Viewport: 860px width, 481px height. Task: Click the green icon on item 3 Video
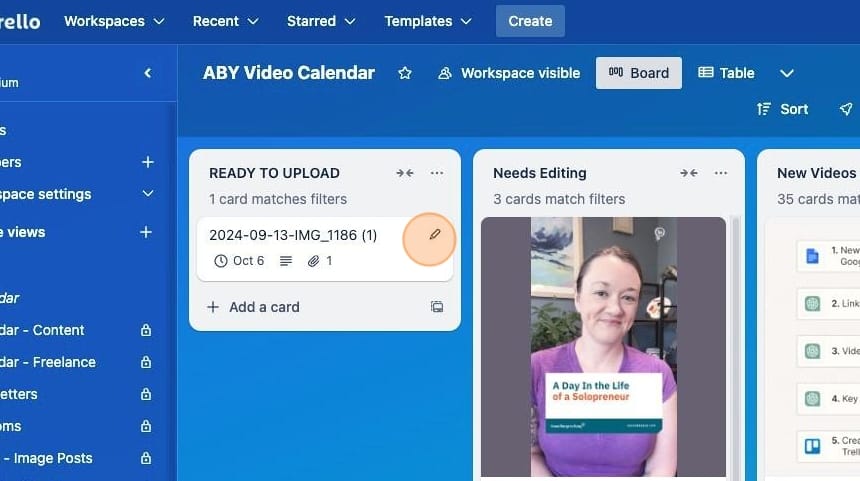point(812,351)
